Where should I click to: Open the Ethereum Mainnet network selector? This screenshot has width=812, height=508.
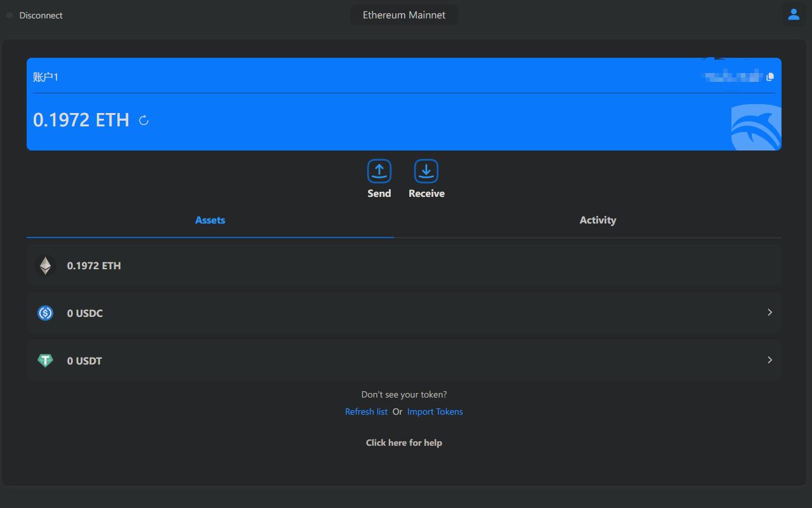coord(404,15)
